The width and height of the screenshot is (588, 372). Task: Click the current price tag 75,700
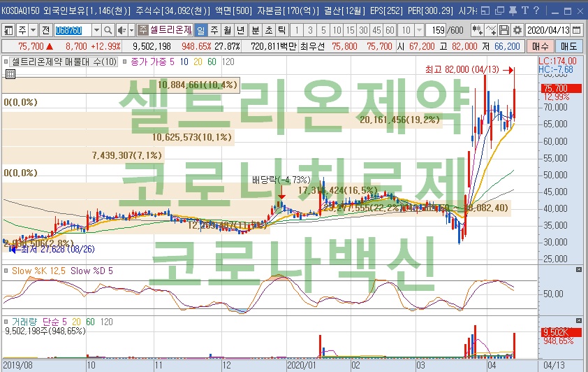point(561,89)
